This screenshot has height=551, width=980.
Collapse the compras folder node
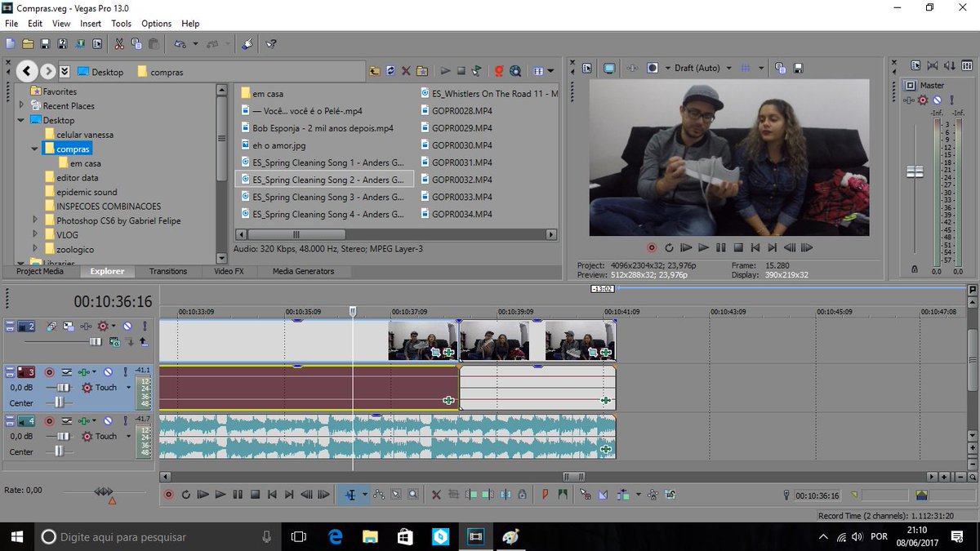[35, 149]
